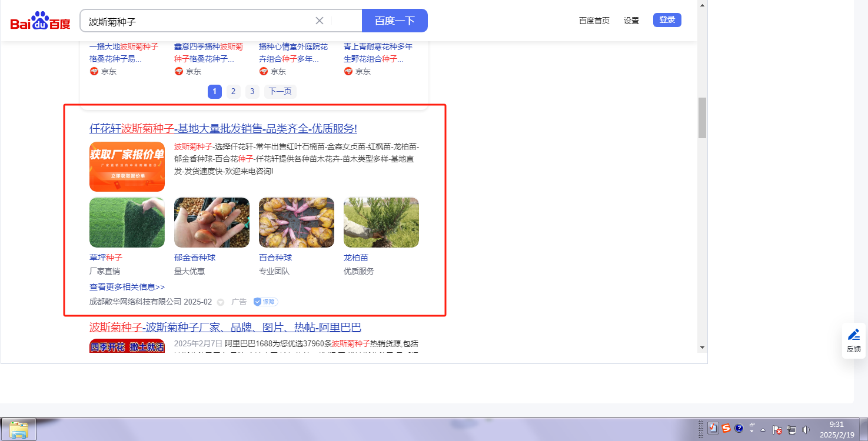Screen dimensions: 868x441
Task: Click the 优质服务 caption under 龙柏苗
Action: point(359,272)
